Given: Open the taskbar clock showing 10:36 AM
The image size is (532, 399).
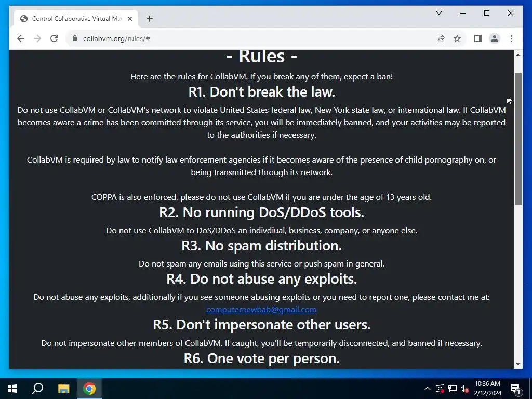Looking at the screenshot, I should 487,389.
